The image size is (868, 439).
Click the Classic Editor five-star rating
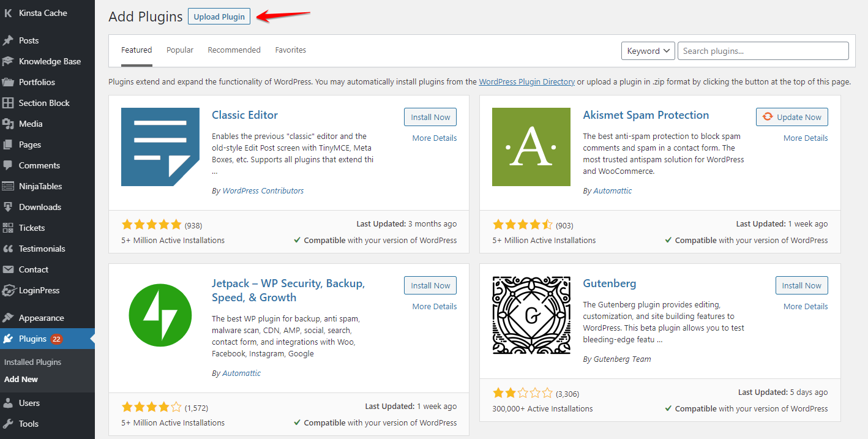pos(152,224)
